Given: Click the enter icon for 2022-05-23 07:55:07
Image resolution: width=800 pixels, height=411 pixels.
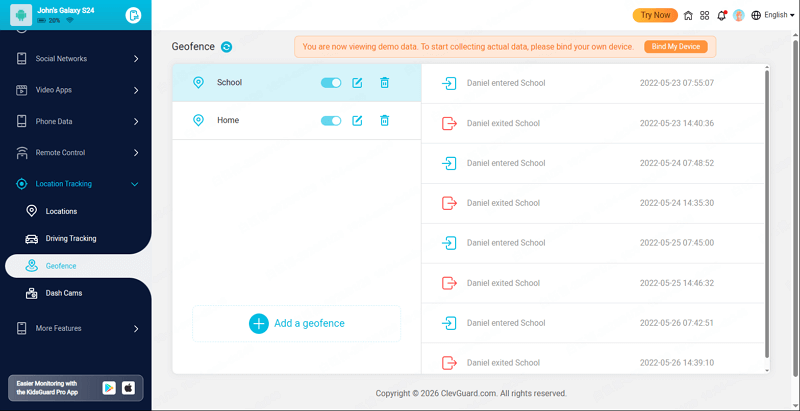Looking at the screenshot, I should click(449, 83).
